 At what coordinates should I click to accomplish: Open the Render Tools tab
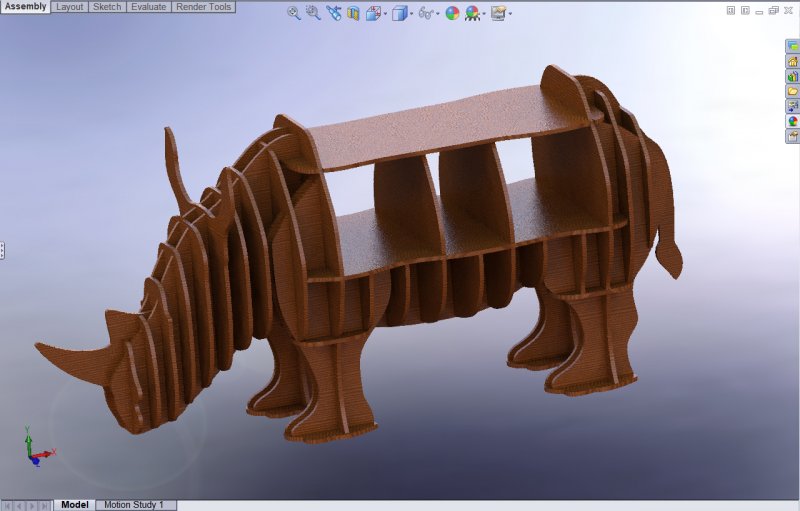(x=203, y=7)
